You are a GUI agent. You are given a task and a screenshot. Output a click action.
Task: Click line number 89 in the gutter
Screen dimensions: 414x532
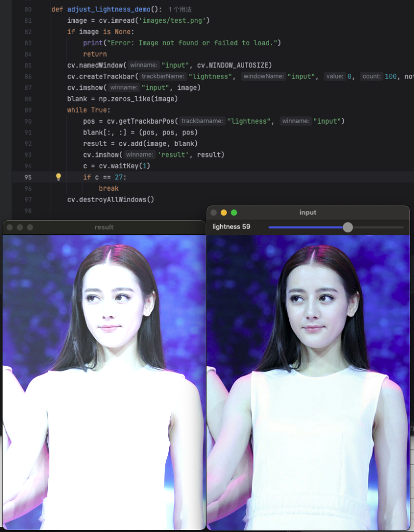click(x=28, y=110)
